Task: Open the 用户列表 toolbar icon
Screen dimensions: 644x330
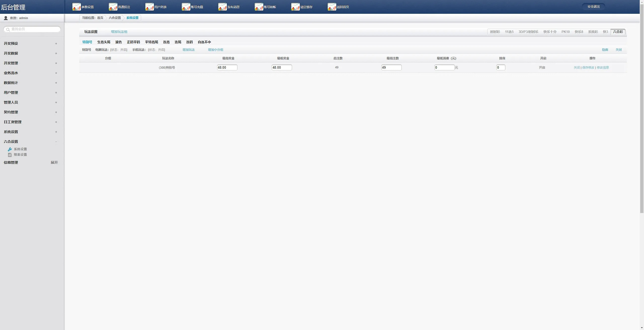Action: tap(149, 7)
